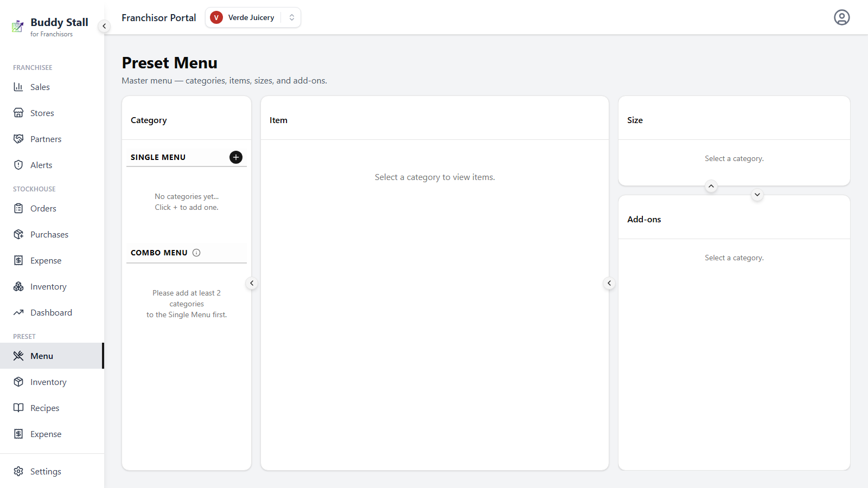This screenshot has width=868, height=488.
Task: Click the Stockhouse Inventory boxes icon
Action: 18,286
